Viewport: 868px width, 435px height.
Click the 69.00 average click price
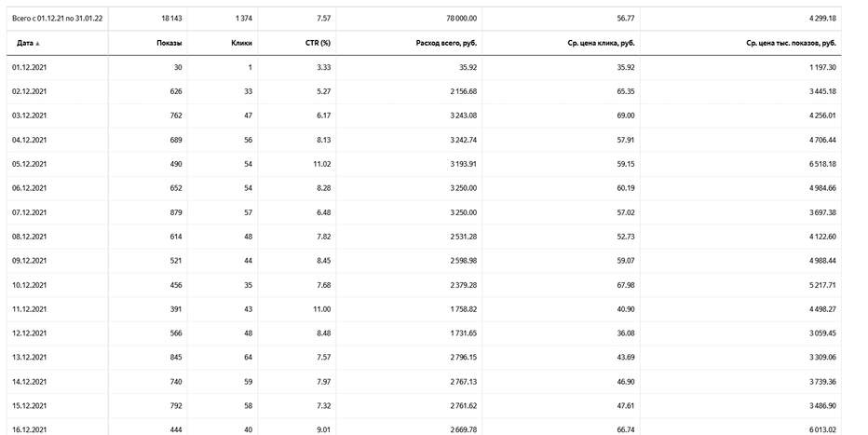tap(626, 116)
